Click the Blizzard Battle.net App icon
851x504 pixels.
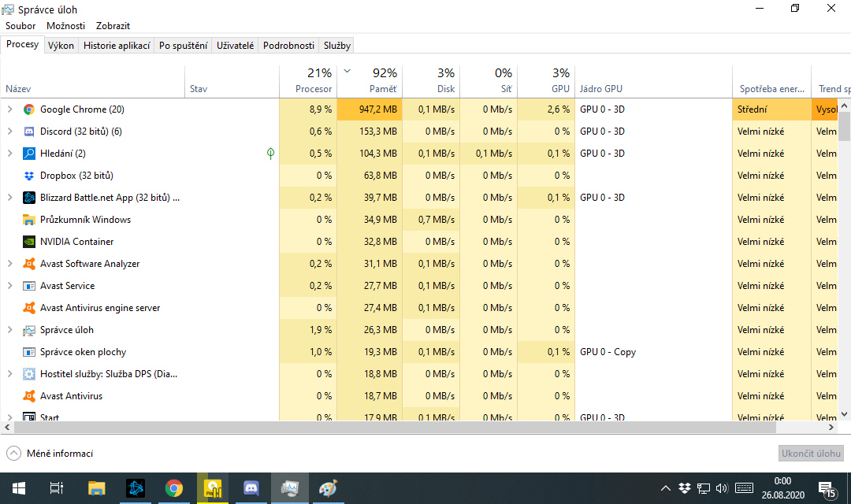tap(29, 198)
